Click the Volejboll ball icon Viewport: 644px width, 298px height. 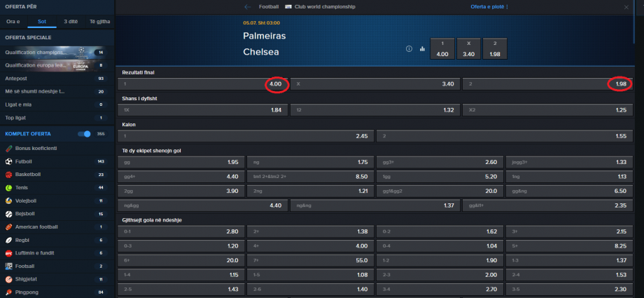point(8,201)
